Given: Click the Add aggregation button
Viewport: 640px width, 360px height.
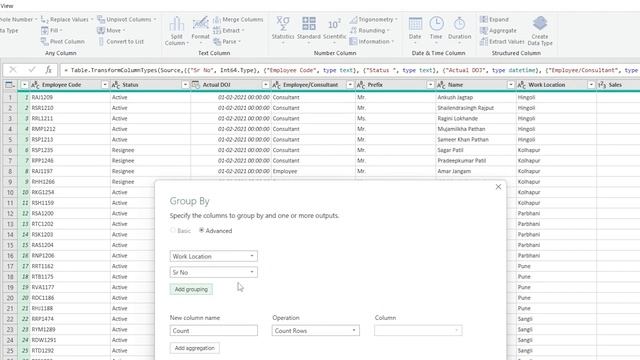Looking at the screenshot, I should click(x=194, y=348).
